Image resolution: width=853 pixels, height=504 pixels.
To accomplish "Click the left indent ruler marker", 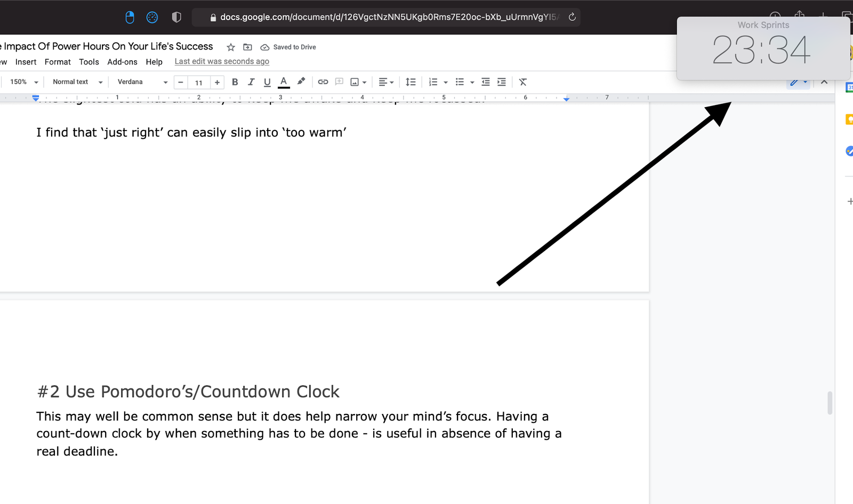I will pyautogui.click(x=36, y=98).
